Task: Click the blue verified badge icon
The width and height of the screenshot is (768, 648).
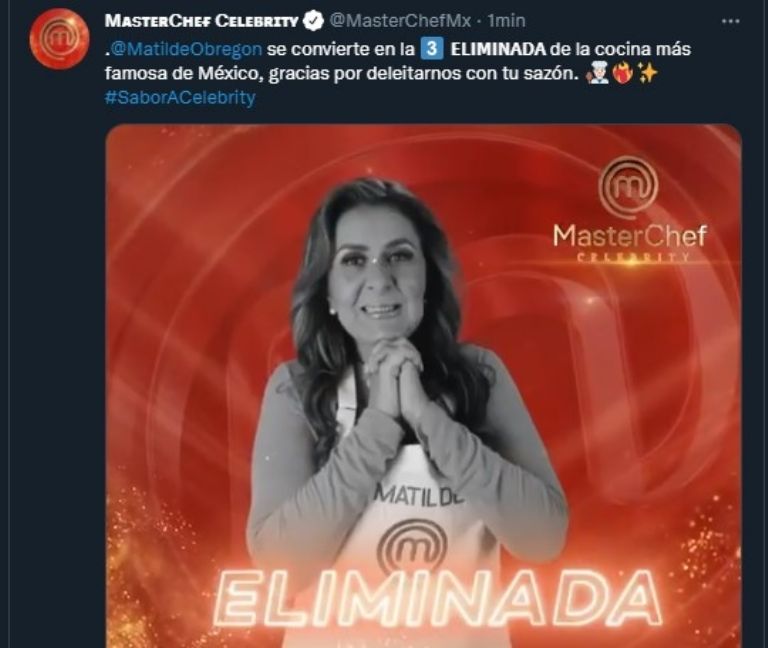Action: click(x=313, y=21)
